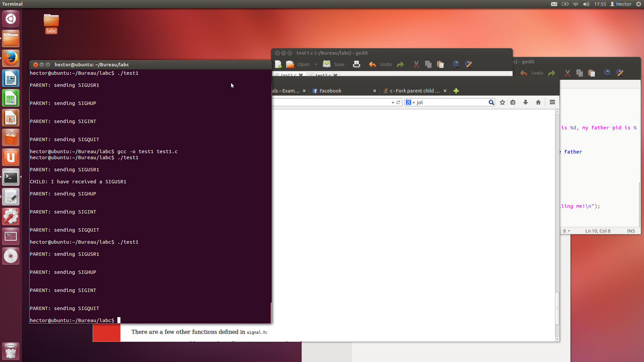Show Firefox bookmarks list
The height and width of the screenshot is (362, 644).
(513, 102)
